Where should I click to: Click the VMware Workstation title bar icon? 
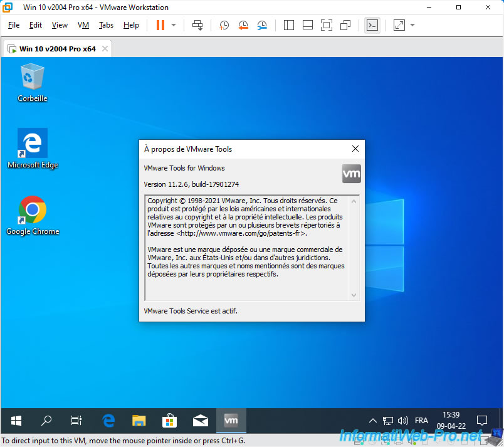point(8,7)
